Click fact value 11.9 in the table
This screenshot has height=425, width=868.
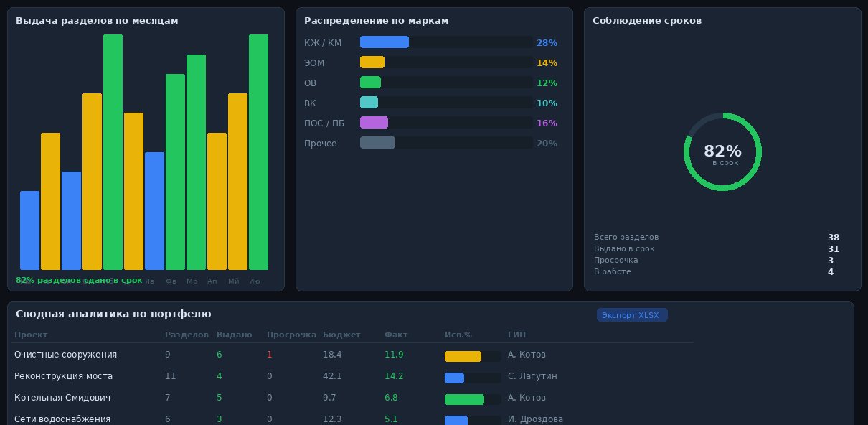(394, 355)
